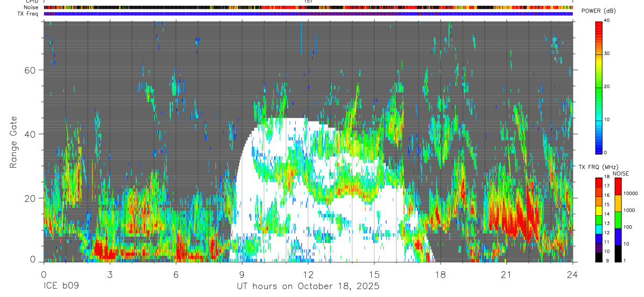Image resolution: width=644 pixels, height=297 pixels.
Task: Click the 100 label on NOISE legend
Action: coord(628,227)
